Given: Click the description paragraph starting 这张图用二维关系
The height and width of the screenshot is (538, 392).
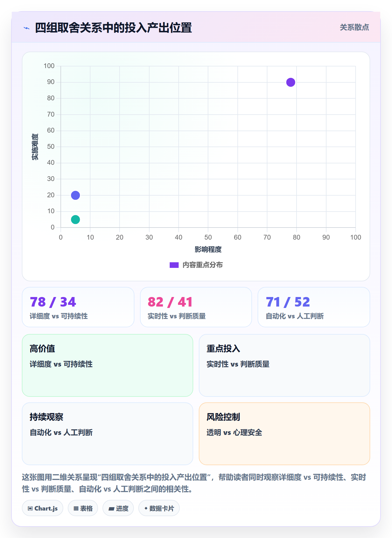Looking at the screenshot, I should [x=194, y=483].
